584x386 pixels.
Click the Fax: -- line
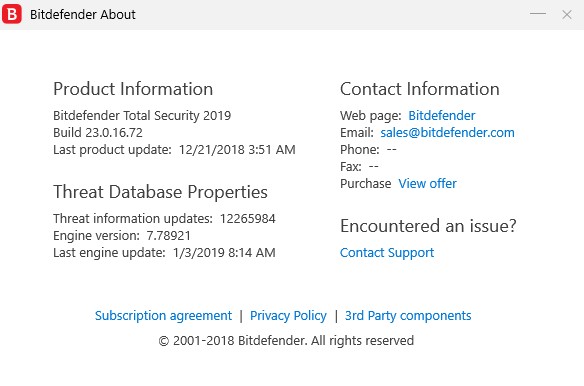pos(359,167)
